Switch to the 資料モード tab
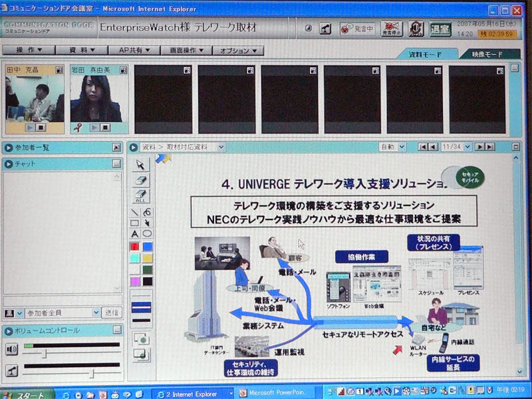The height and width of the screenshot is (399, 532). pos(426,54)
